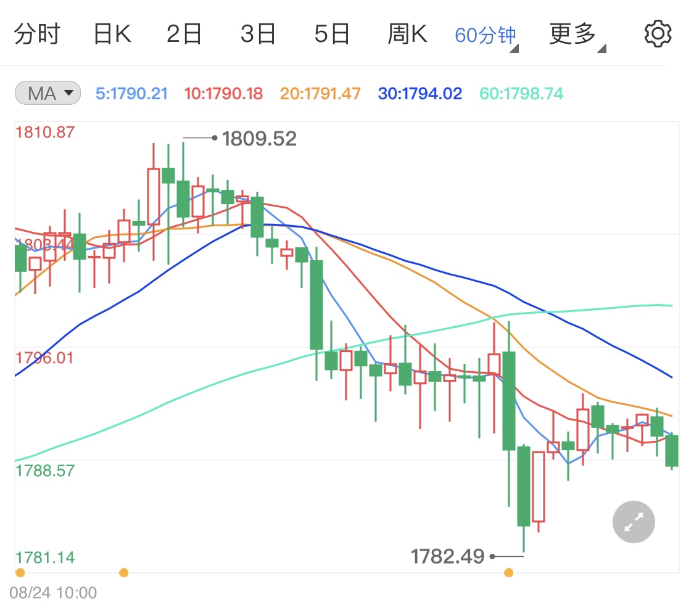Open the 60分钟 interval dropdown
Screen dimensions: 694x616
point(487,36)
